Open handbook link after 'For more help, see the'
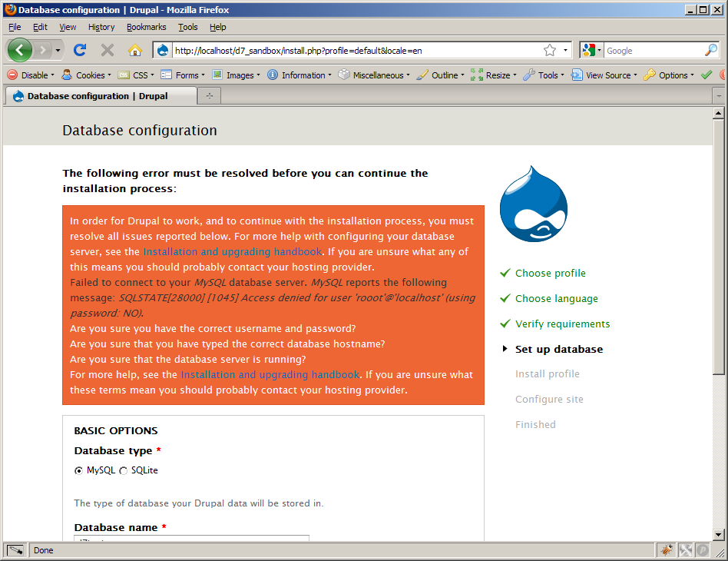This screenshot has width=728, height=561. 270,374
